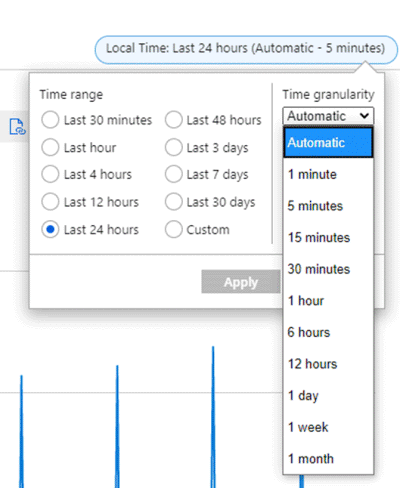
Task: Choose 30 minutes granularity
Action: pyautogui.click(x=328, y=269)
